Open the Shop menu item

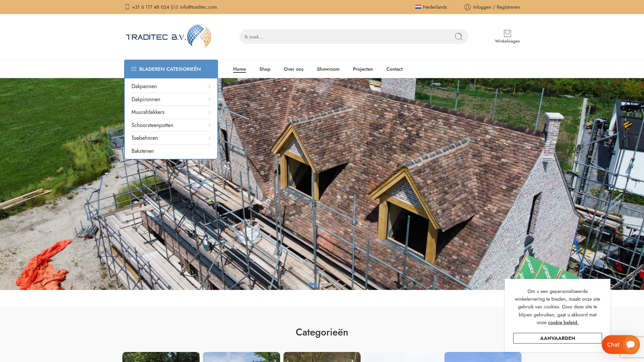tap(265, 69)
